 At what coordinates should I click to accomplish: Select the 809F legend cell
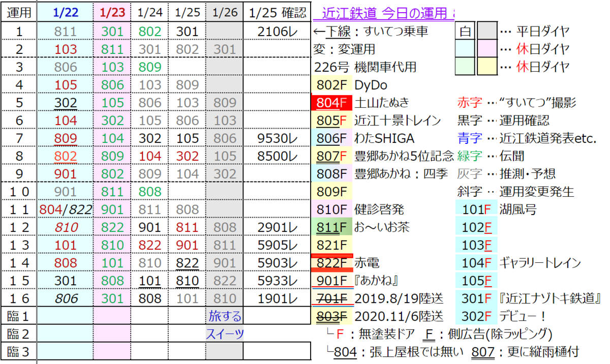331,192
